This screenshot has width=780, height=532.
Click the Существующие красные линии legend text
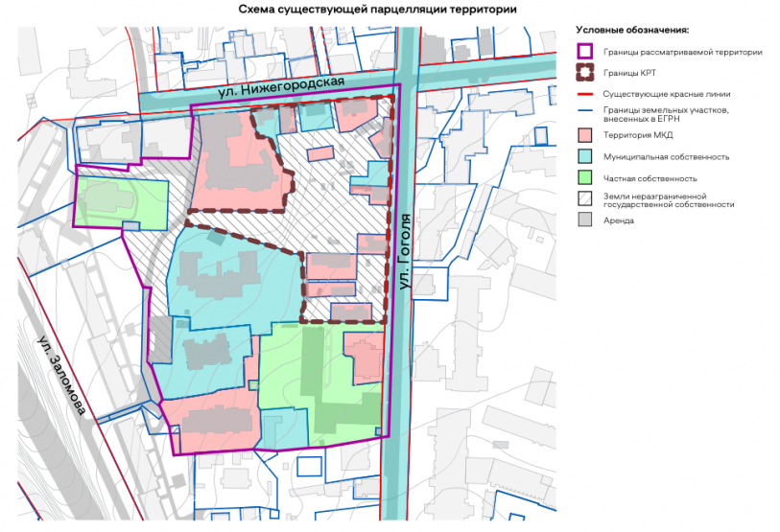(667, 94)
